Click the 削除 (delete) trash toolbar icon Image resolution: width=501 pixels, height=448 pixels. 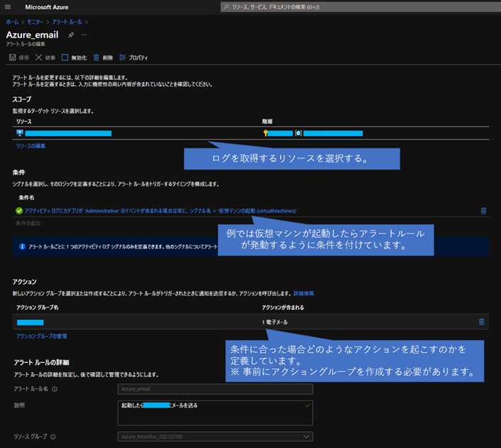(x=103, y=58)
